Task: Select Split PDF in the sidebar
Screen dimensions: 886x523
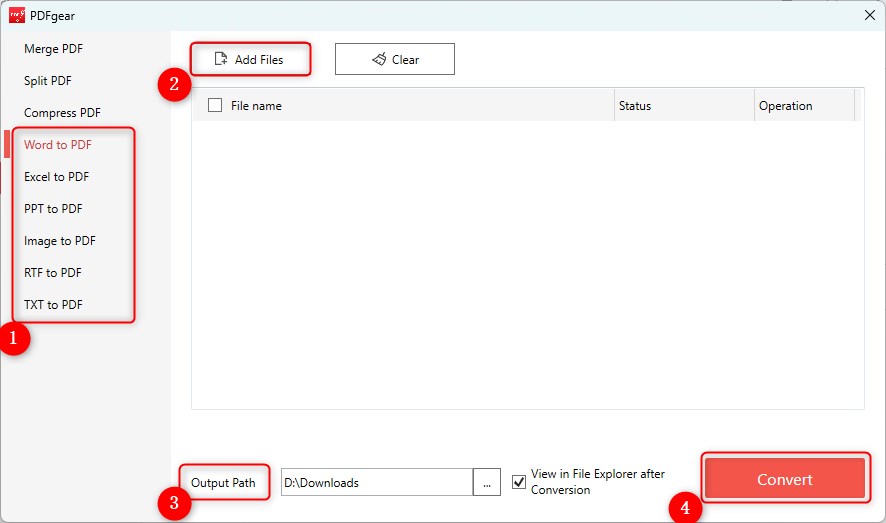Action: pyautogui.click(x=47, y=81)
